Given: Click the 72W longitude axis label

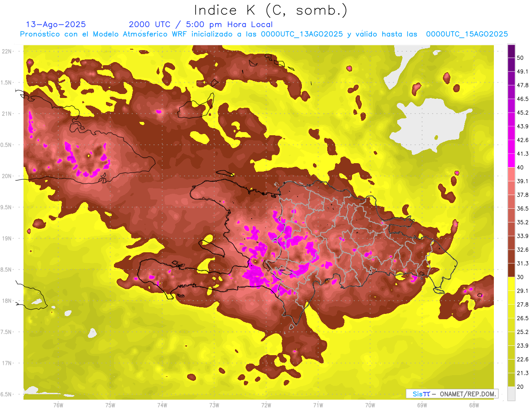Looking at the screenshot, I should [x=266, y=405].
